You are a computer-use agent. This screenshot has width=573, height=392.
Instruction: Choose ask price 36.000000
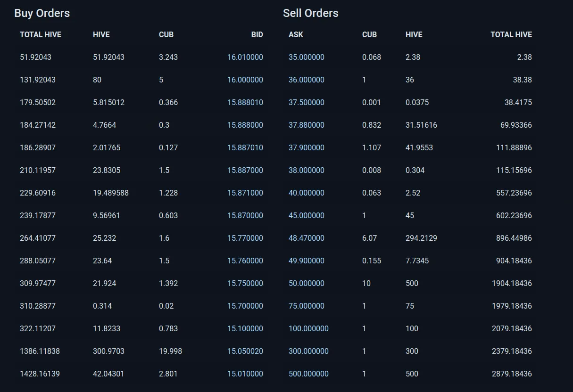[307, 80]
